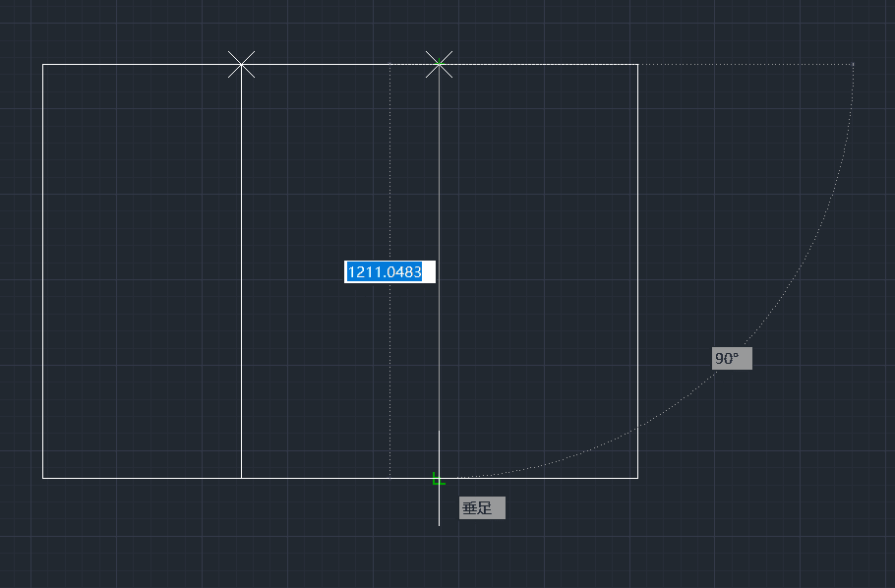This screenshot has width=895, height=588.
Task: Click the 90° angle indicator label
Action: click(x=730, y=358)
